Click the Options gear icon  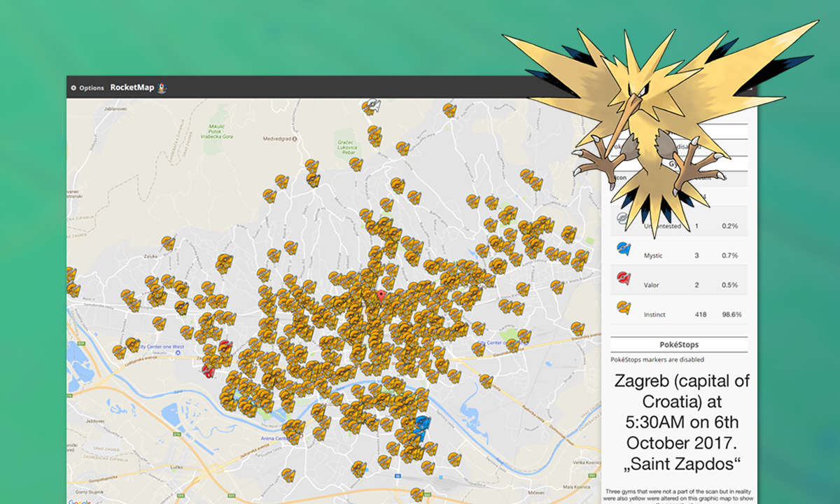click(73, 88)
